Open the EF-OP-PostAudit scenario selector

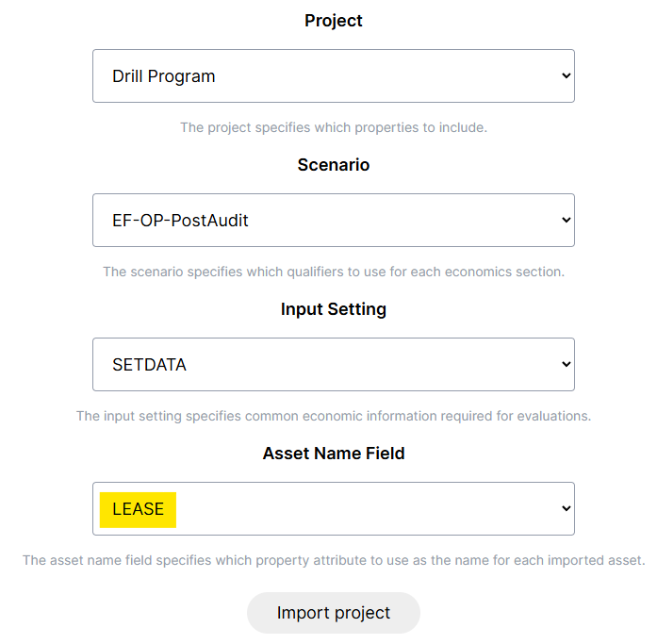click(x=334, y=220)
